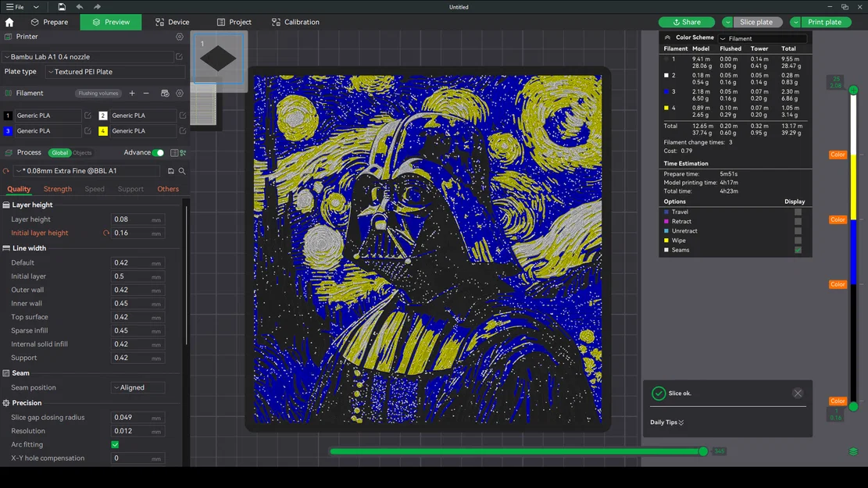
Task: Click the Print plate button
Action: point(825,22)
